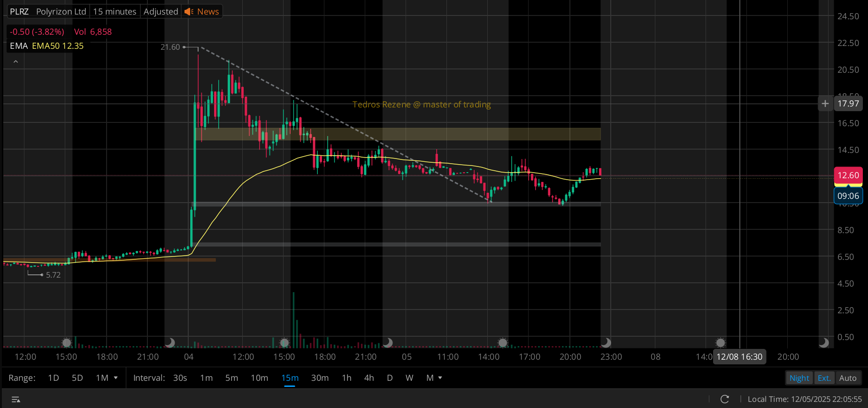Click the Polyrizon Ltd company name
This screenshot has height=408, width=868.
(x=61, y=11)
